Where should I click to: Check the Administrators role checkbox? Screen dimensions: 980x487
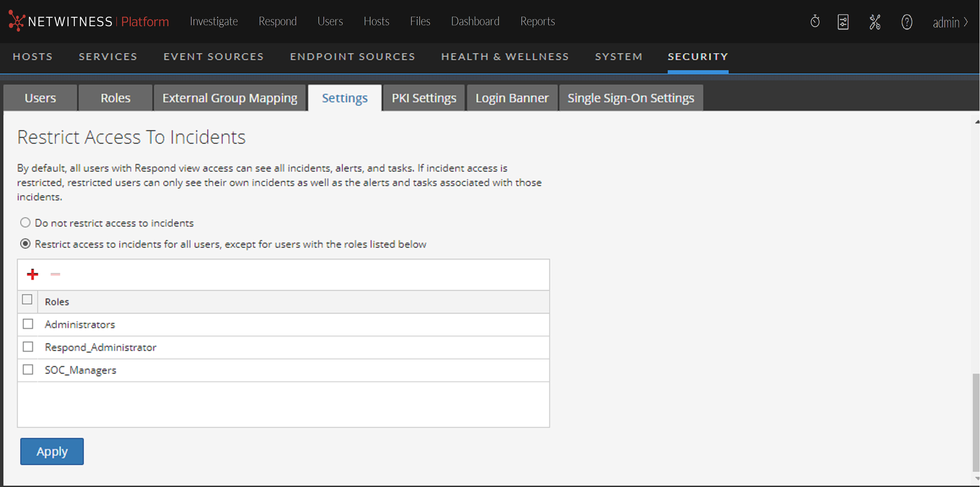coord(28,324)
